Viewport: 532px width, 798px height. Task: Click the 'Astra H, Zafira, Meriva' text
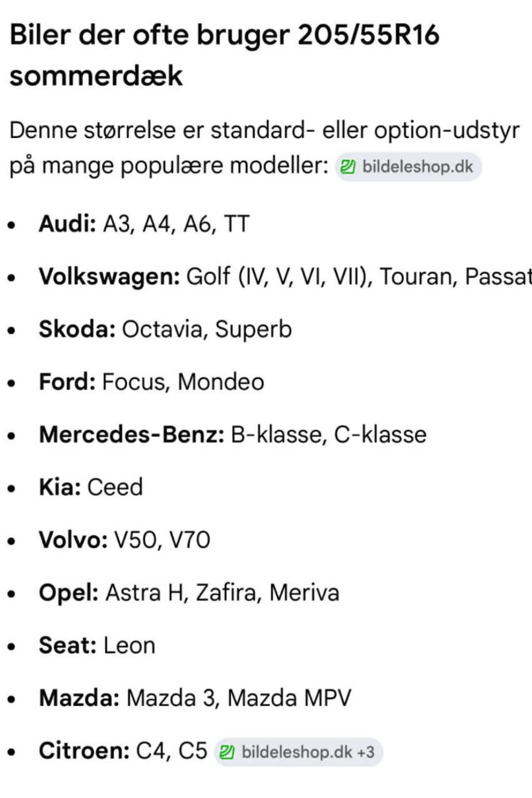click(222, 593)
